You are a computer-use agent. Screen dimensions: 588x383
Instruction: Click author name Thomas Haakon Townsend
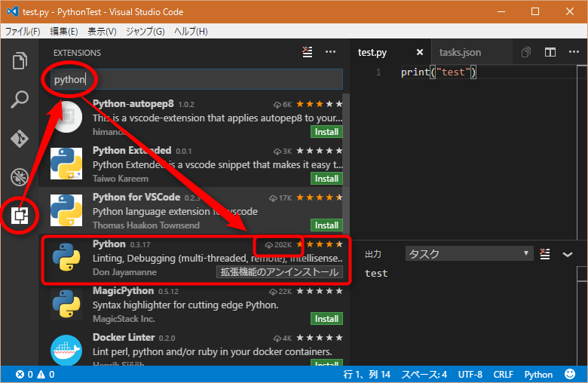pos(146,225)
